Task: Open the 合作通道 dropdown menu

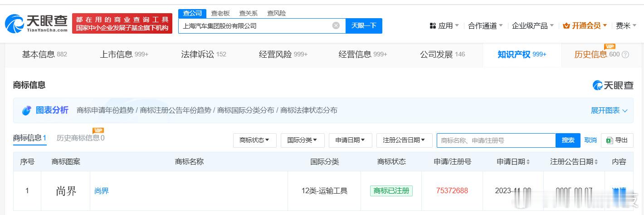Action: tap(485, 26)
